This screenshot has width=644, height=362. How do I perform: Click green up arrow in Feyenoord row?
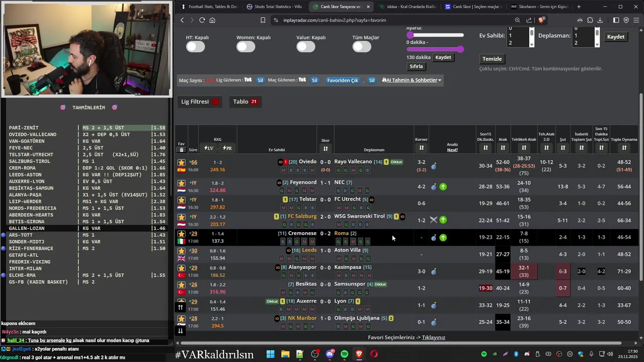coord(443,187)
